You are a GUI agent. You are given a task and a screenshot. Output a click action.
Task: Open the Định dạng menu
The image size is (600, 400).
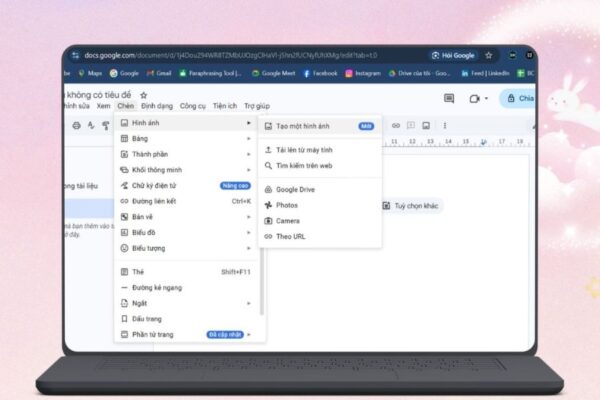tap(157, 106)
